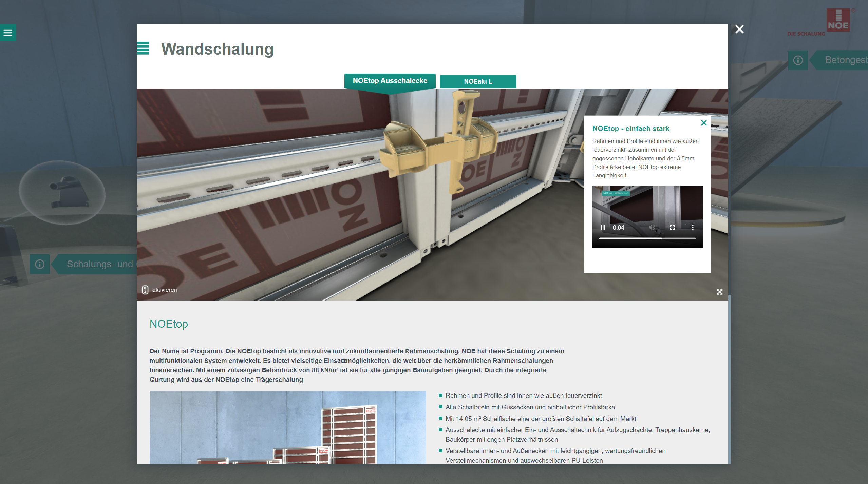The height and width of the screenshot is (484, 868).
Task: Click the 3D product bubble hotspot
Action: 62,193
